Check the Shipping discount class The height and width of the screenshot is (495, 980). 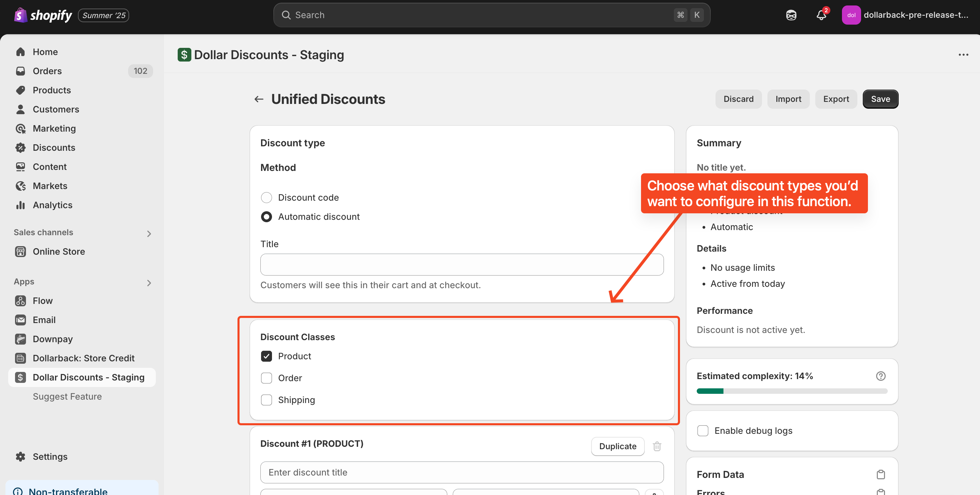266,400
